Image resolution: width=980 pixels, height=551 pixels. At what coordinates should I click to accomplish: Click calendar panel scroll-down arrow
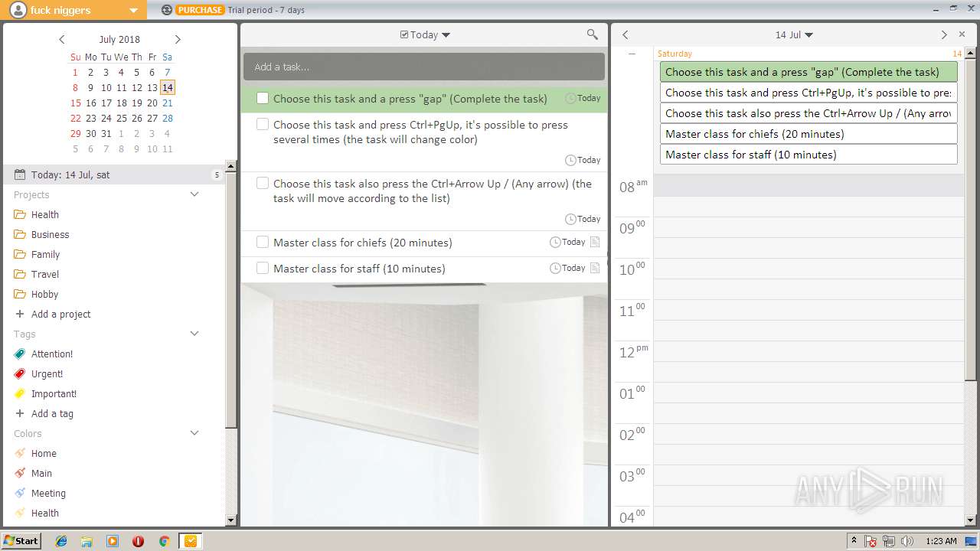tap(971, 520)
